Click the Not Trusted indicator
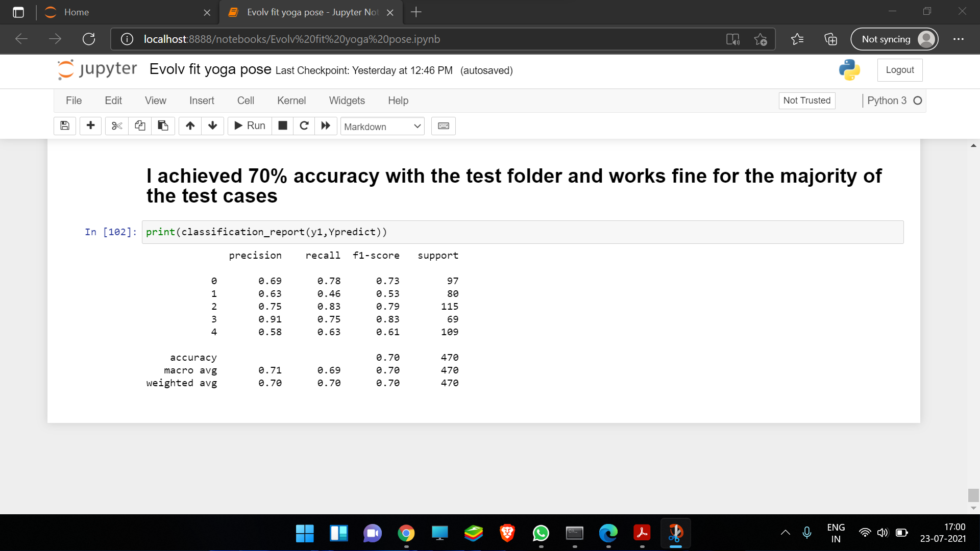 (806, 101)
